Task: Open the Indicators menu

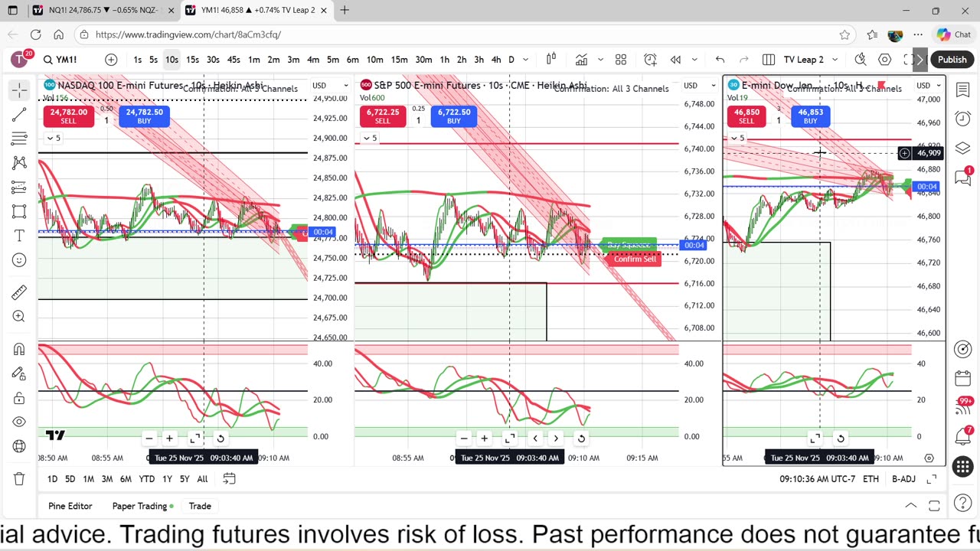Action: [x=581, y=60]
